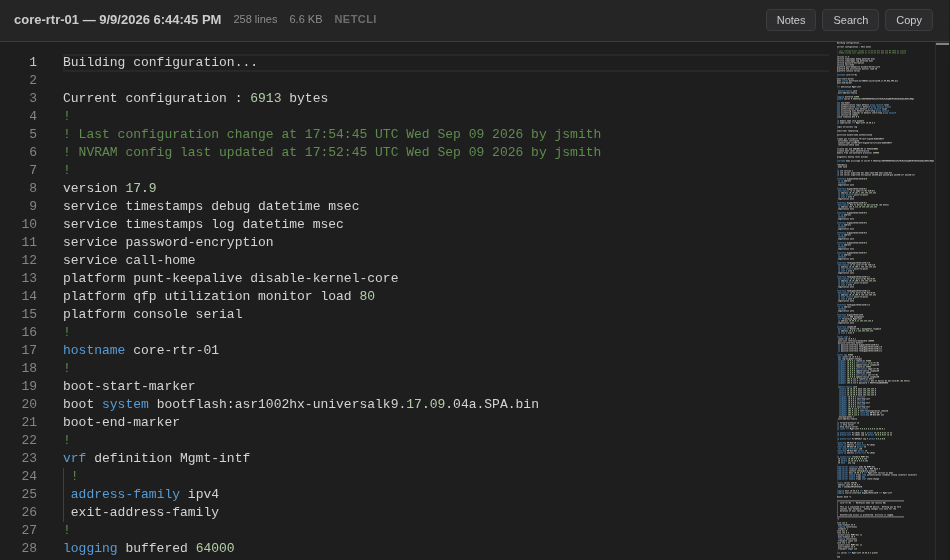The width and height of the screenshot is (950, 560).
Task: Click the '6.6 KB' size label
Action: pyautogui.click(x=305, y=19)
